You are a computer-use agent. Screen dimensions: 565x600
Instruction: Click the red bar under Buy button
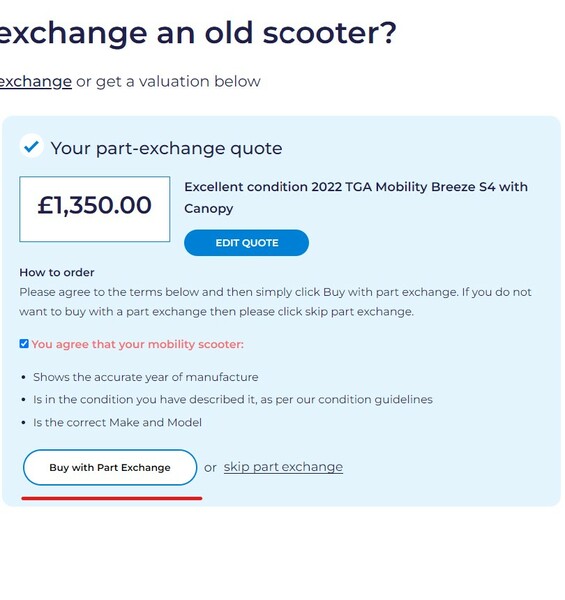point(112,498)
